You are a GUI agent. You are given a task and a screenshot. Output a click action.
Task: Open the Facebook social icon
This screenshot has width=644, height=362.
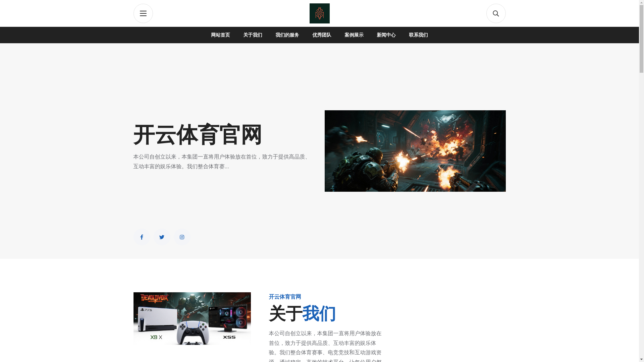[142, 237]
